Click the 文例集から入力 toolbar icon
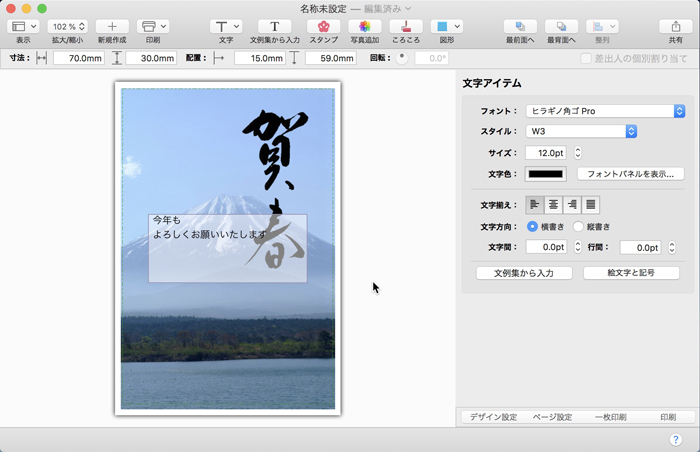 point(274,26)
